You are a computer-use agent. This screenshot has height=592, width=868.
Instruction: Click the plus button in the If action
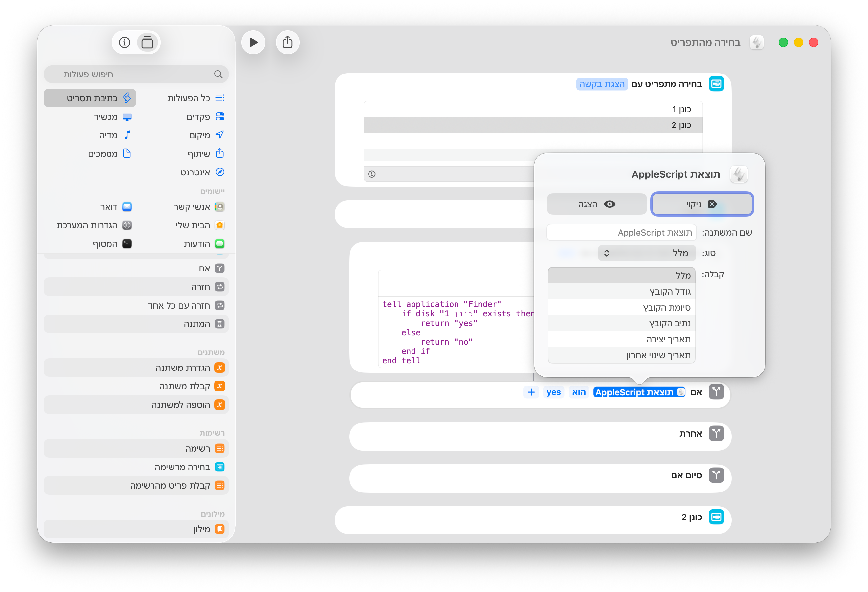tap(531, 392)
